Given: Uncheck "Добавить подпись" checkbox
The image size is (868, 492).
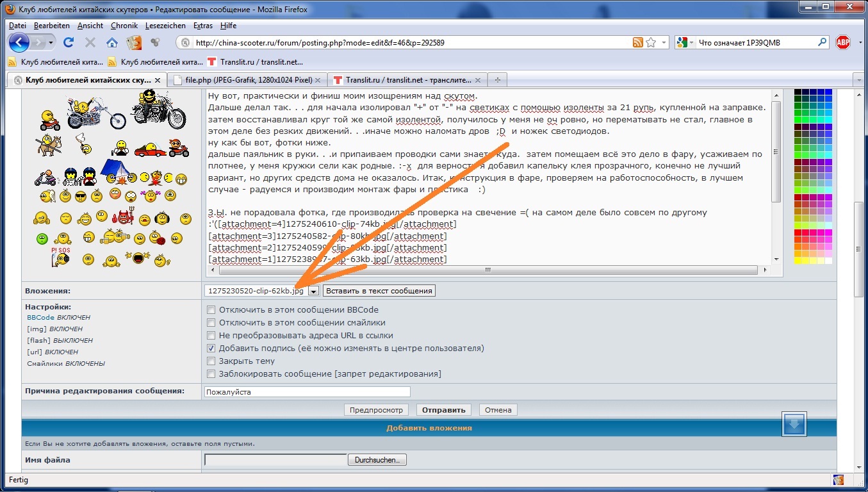Looking at the screenshot, I should pyautogui.click(x=211, y=348).
